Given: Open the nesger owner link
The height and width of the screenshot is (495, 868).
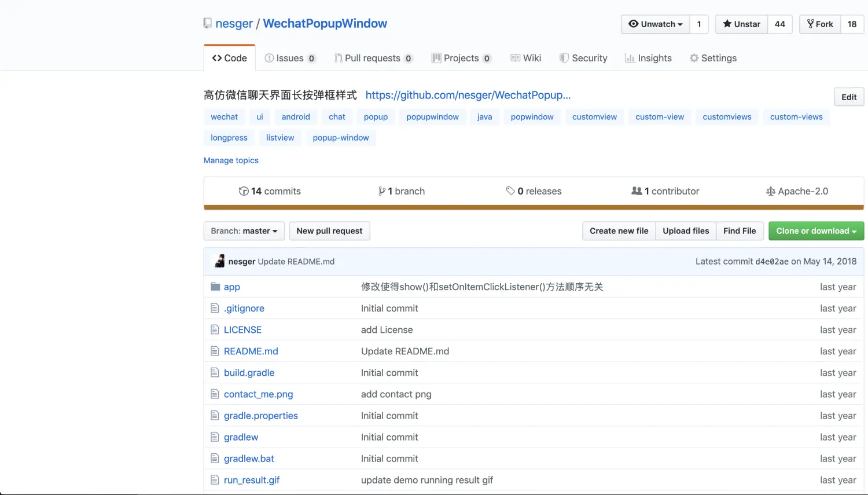Looking at the screenshot, I should coord(234,23).
